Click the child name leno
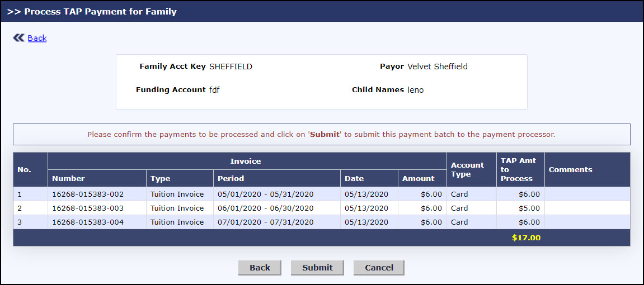The width and height of the screenshot is (644, 285). [x=415, y=90]
